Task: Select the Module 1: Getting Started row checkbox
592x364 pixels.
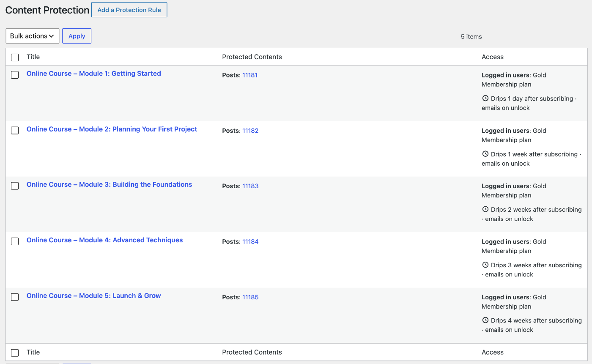Action: tap(15, 75)
